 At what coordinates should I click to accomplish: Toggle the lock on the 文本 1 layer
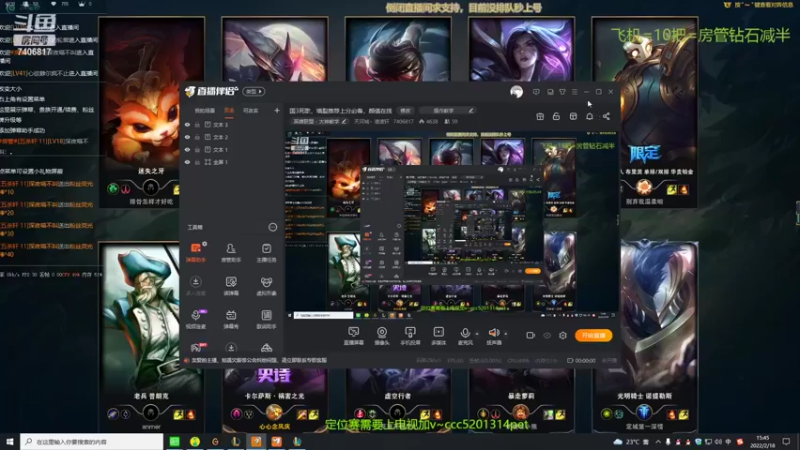click(197, 149)
